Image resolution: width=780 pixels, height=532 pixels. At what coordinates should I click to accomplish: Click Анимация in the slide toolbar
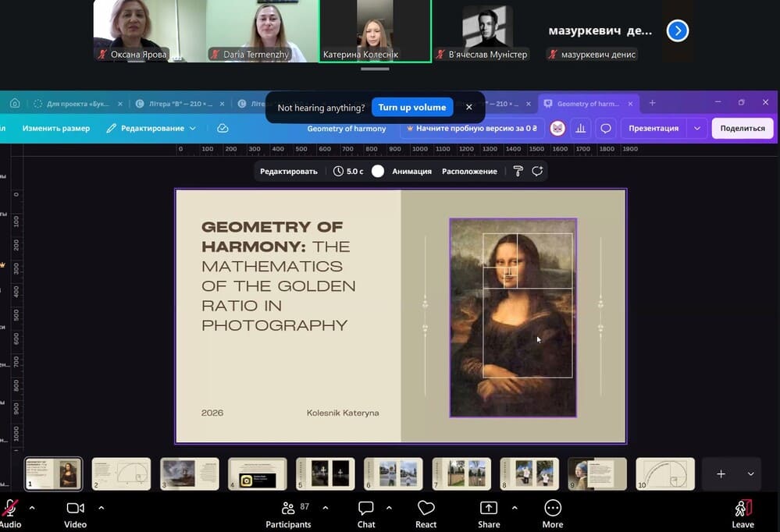coord(412,171)
